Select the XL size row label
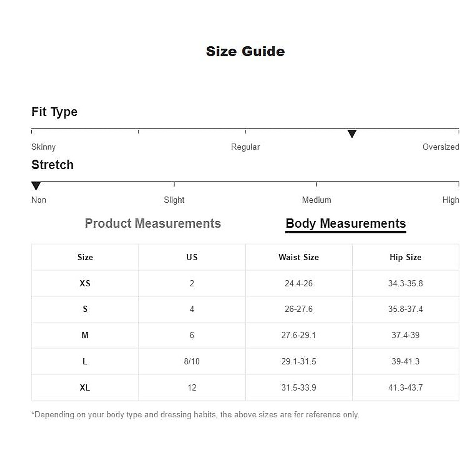 tap(85, 388)
